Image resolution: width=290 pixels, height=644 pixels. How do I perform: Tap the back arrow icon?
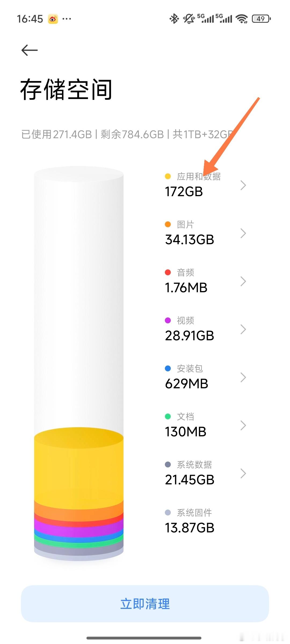tap(30, 50)
